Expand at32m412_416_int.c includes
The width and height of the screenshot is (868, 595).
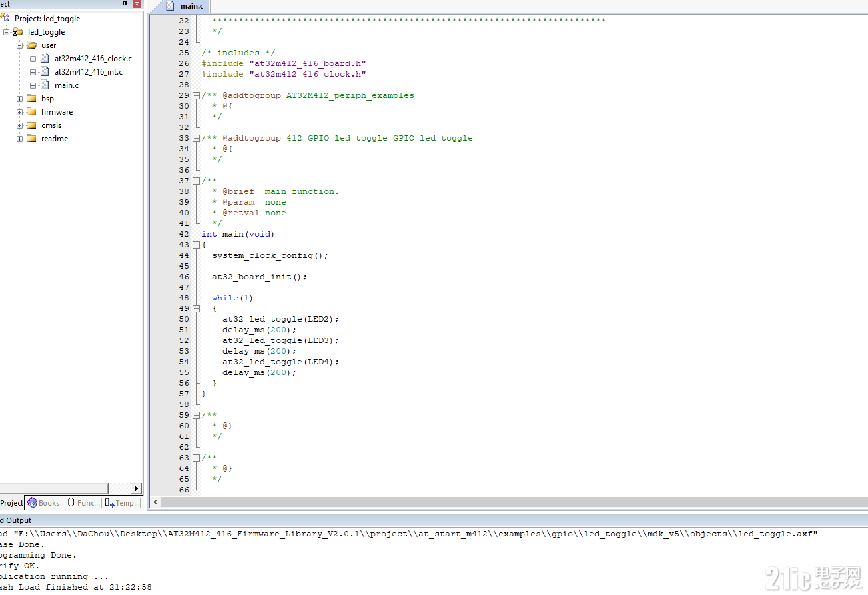coord(33,72)
